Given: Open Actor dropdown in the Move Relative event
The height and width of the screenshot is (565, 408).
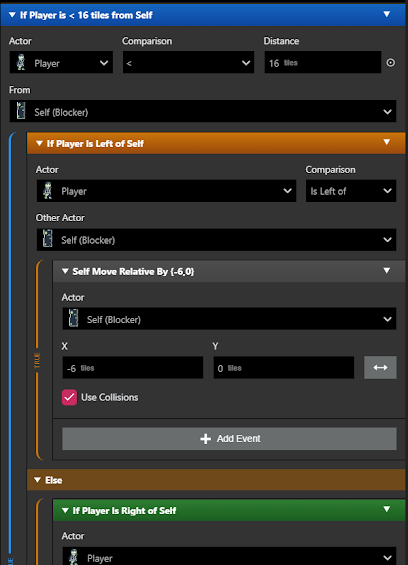Looking at the screenshot, I should 229,319.
